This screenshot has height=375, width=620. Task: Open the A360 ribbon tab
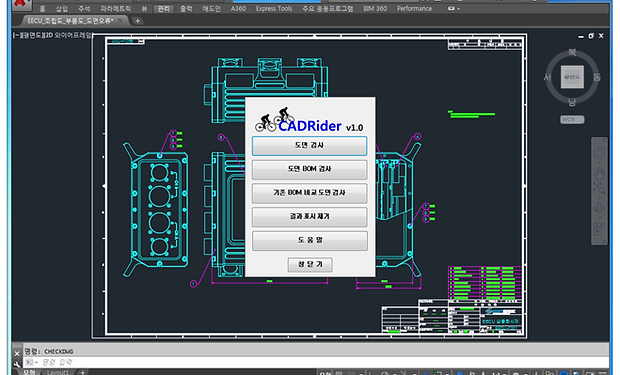238,8
